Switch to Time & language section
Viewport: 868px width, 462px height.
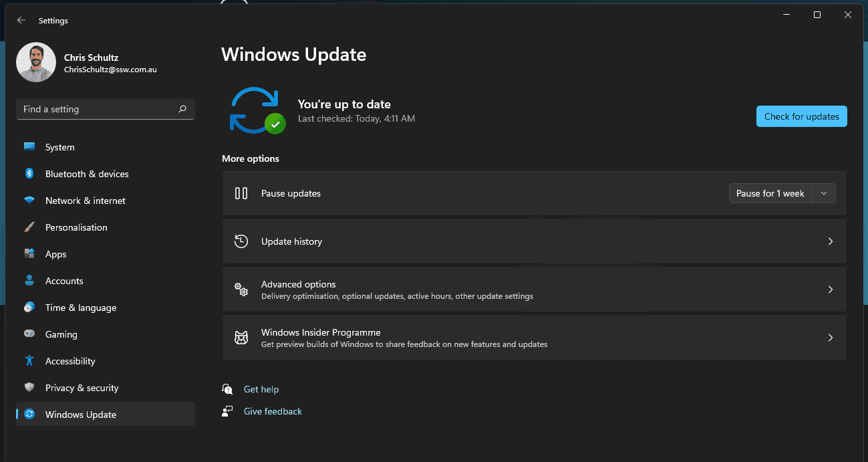pos(80,308)
